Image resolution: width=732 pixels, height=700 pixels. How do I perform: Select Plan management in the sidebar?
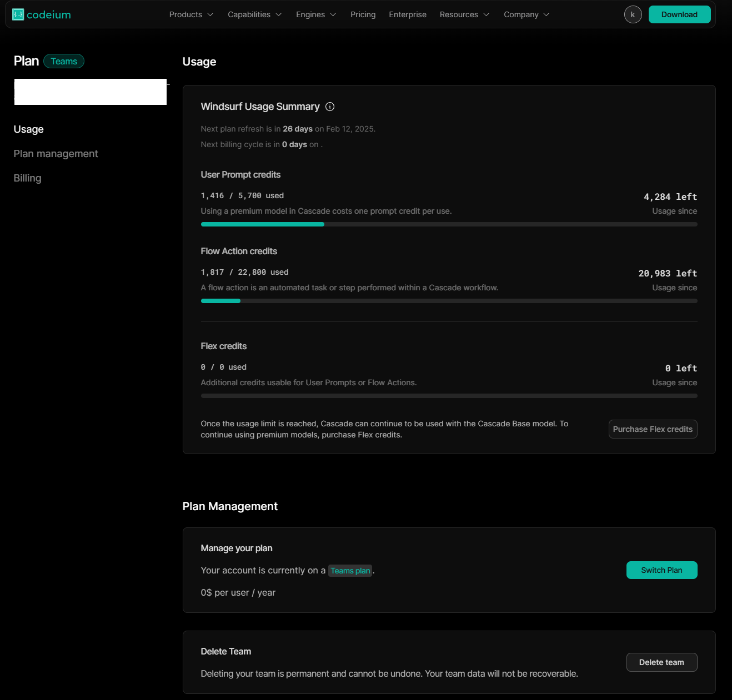pos(56,154)
